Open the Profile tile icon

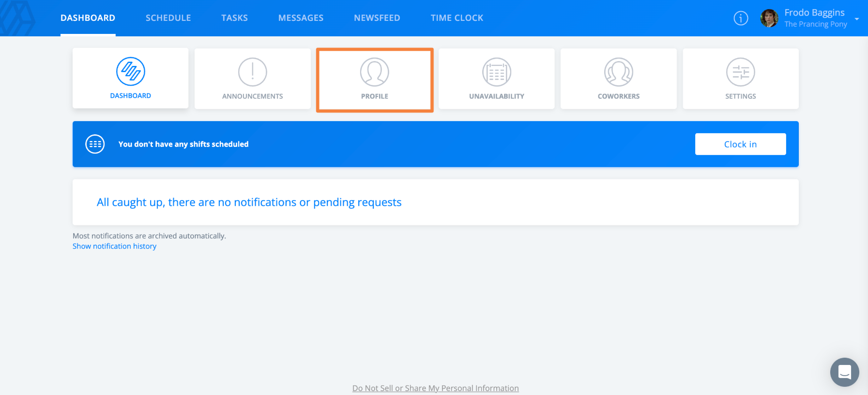[x=375, y=72]
